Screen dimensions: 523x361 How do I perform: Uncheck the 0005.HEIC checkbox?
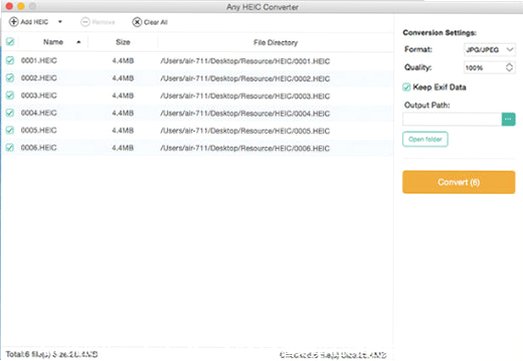click(x=10, y=130)
